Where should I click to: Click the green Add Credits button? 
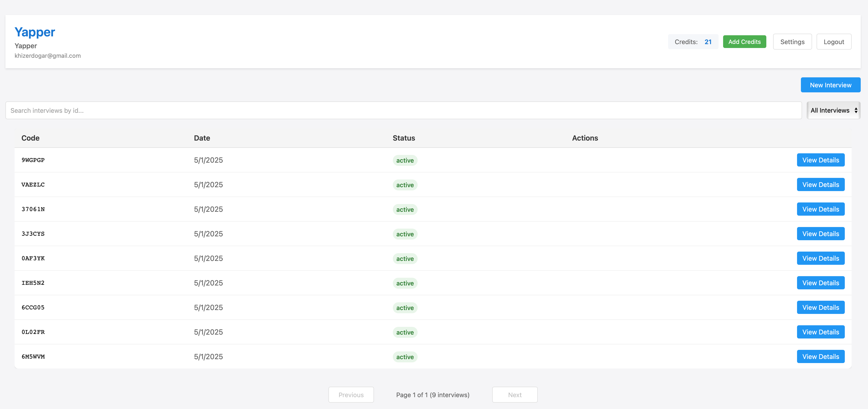click(x=744, y=42)
